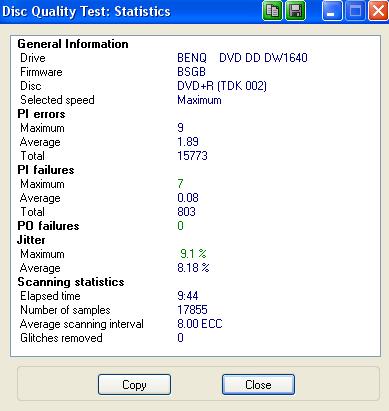Select jitter maximum value '9.1 %'
This screenshot has width=389, height=411.
(x=193, y=254)
